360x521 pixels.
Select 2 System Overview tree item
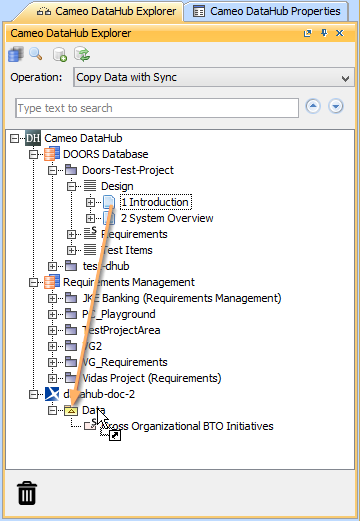[167, 218]
